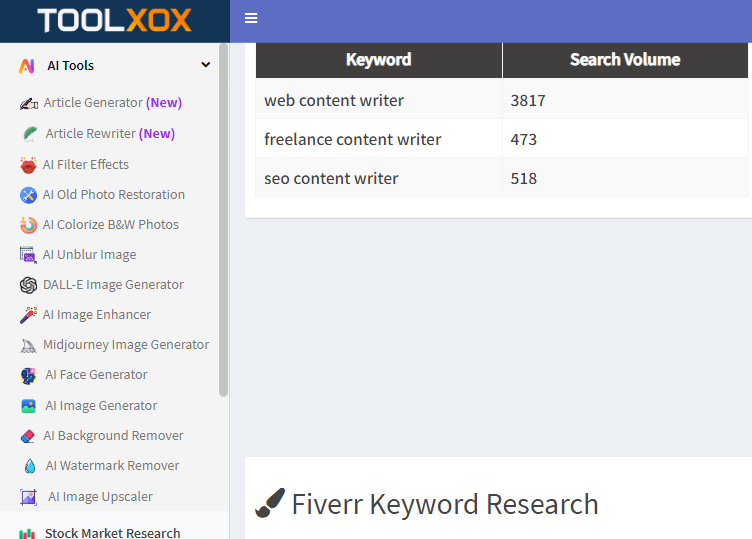
Task: Open AI Colorize B&W Photos tool
Action: [111, 224]
